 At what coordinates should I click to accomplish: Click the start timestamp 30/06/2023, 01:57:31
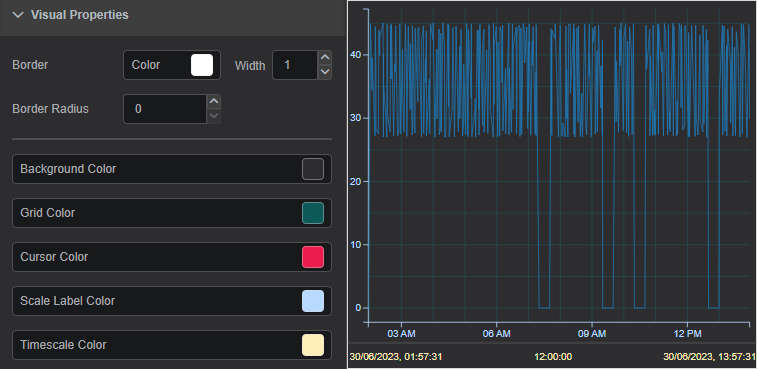tap(395, 357)
